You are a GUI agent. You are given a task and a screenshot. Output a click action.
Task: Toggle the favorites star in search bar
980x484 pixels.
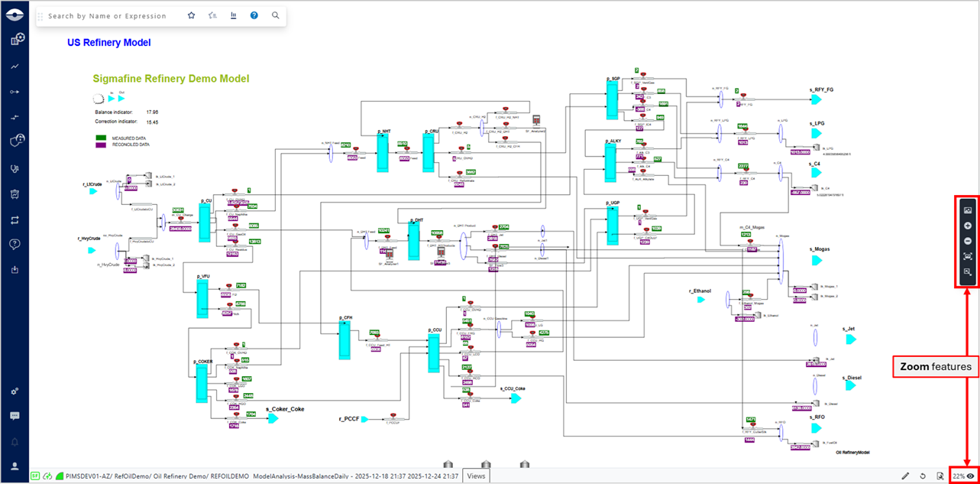(192, 15)
